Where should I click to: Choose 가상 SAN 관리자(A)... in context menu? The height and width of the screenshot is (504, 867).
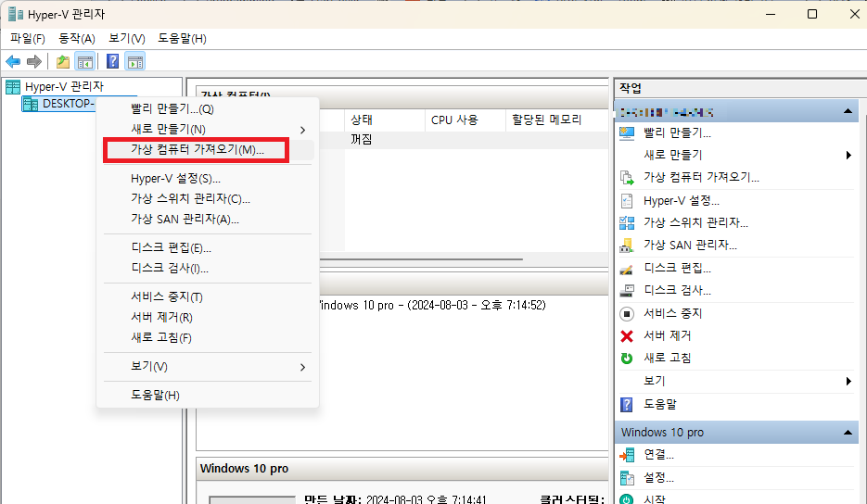pyautogui.click(x=208, y=220)
